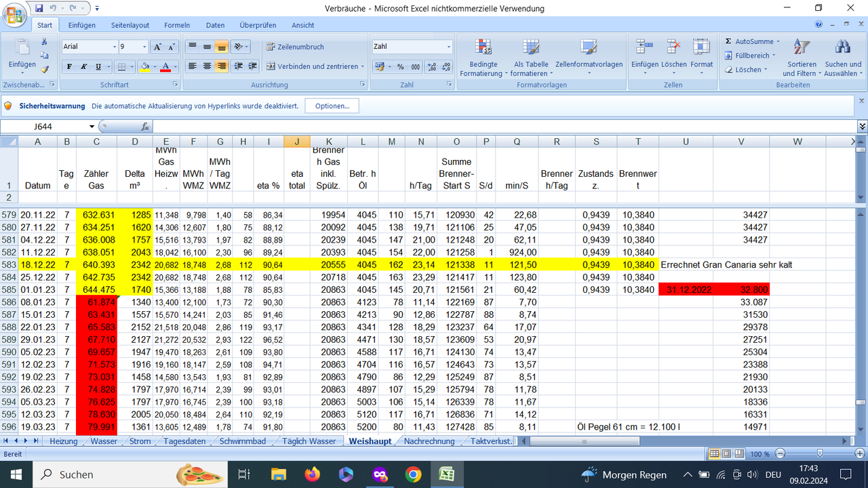The width and height of the screenshot is (868, 488).
Task: Click the fx insert function icon
Action: 145,127
